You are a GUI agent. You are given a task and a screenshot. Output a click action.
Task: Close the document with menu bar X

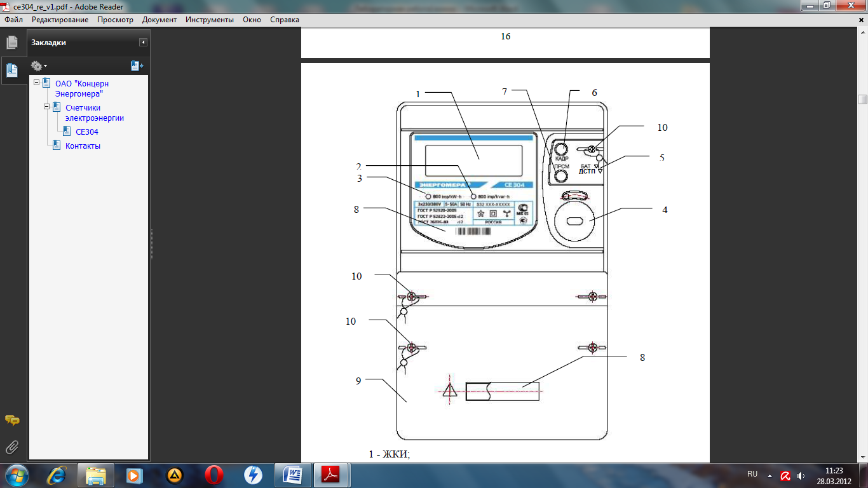862,20
